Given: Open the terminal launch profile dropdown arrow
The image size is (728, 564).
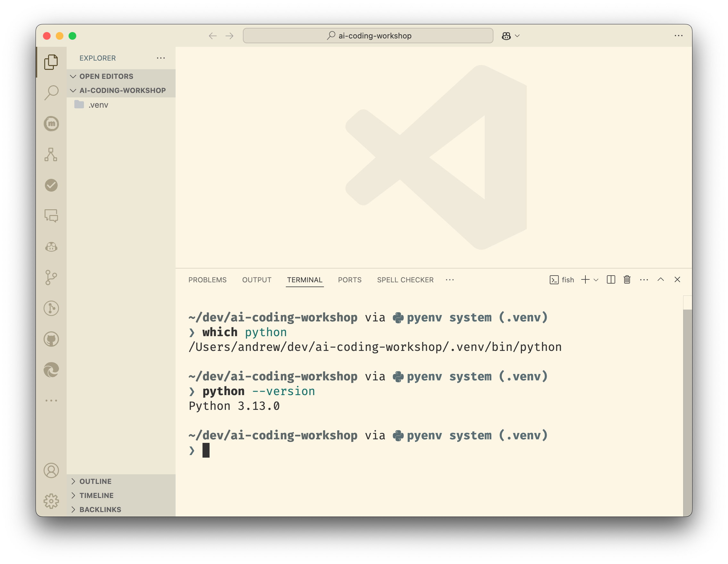Looking at the screenshot, I should 596,280.
